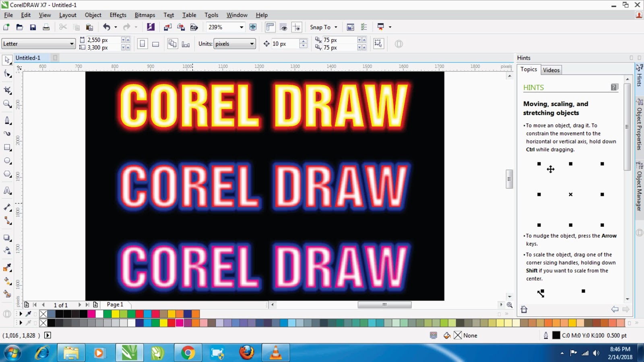Viewport: 644px width, 362px height.
Task: Click the Page 1 tab
Action: coord(115,304)
